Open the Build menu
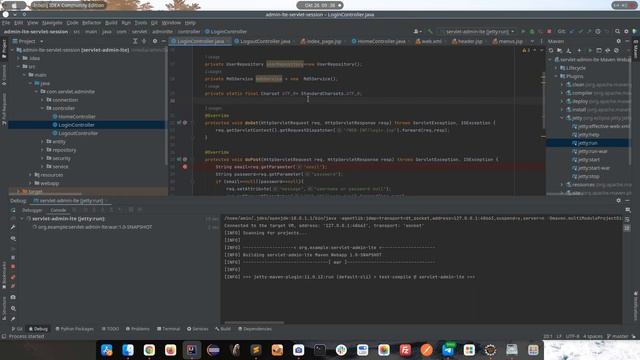The width and height of the screenshot is (640, 360). point(111,23)
